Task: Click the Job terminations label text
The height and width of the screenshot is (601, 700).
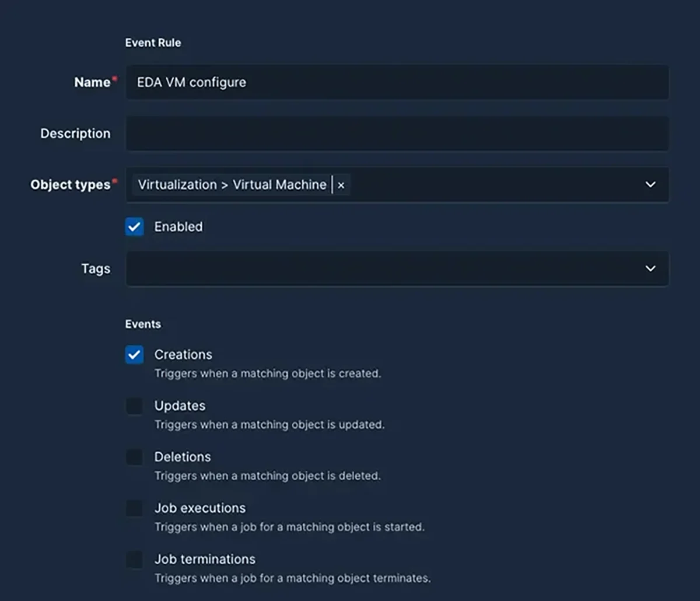Action: 205,560
